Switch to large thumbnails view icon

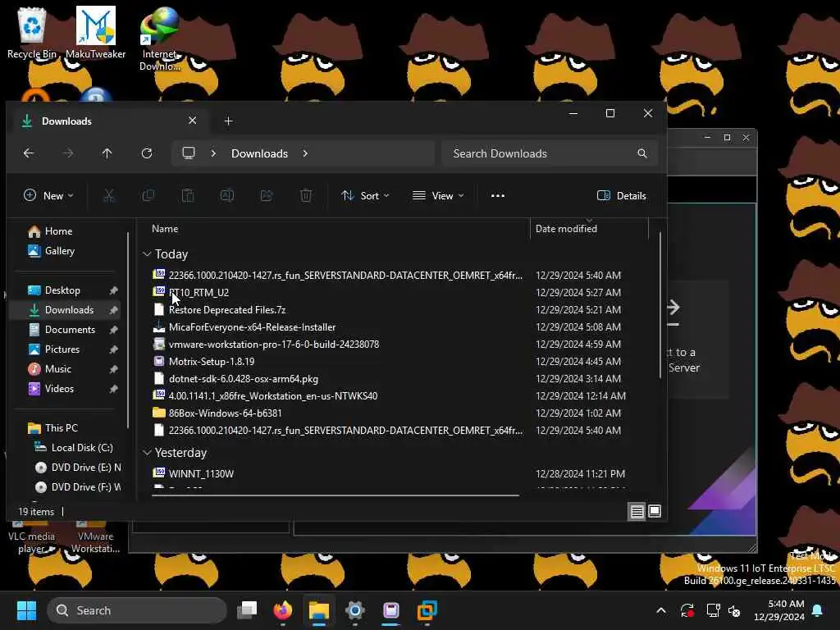click(655, 512)
